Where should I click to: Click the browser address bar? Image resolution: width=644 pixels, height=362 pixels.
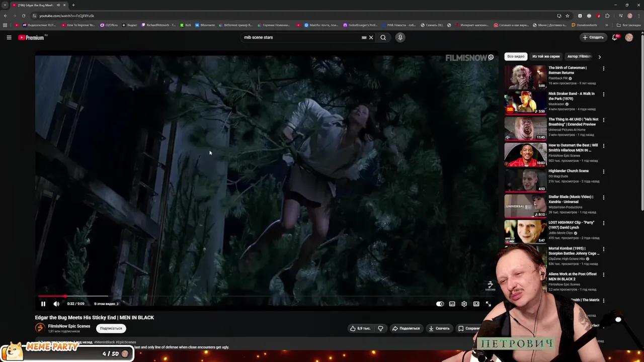[294, 16]
